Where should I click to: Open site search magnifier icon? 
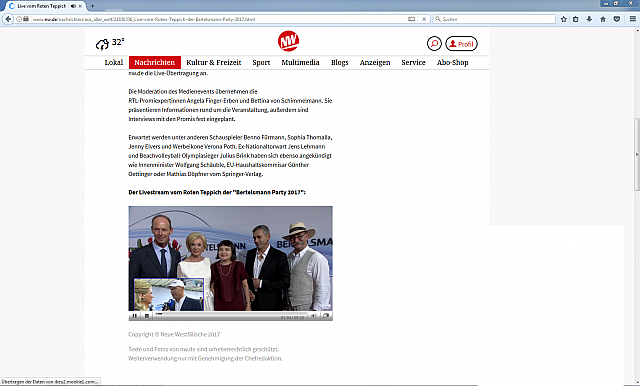coord(434,43)
